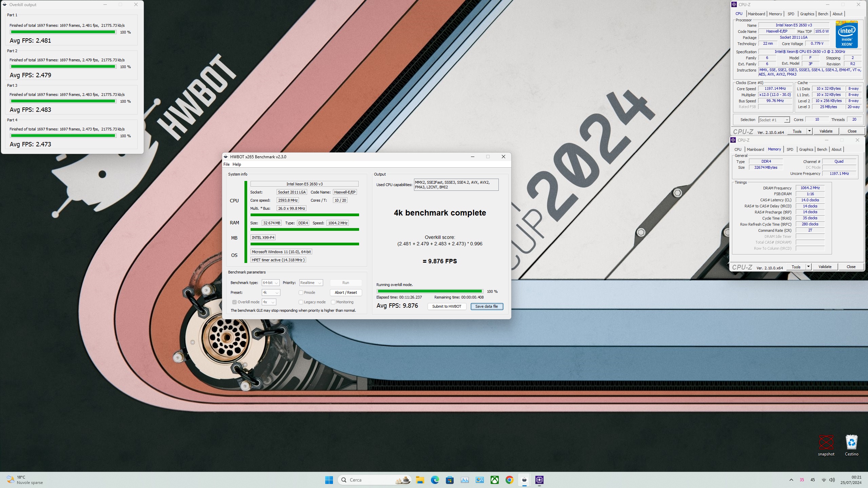Open Microsoft Store from the taskbar
The image size is (868, 488).
450,480
